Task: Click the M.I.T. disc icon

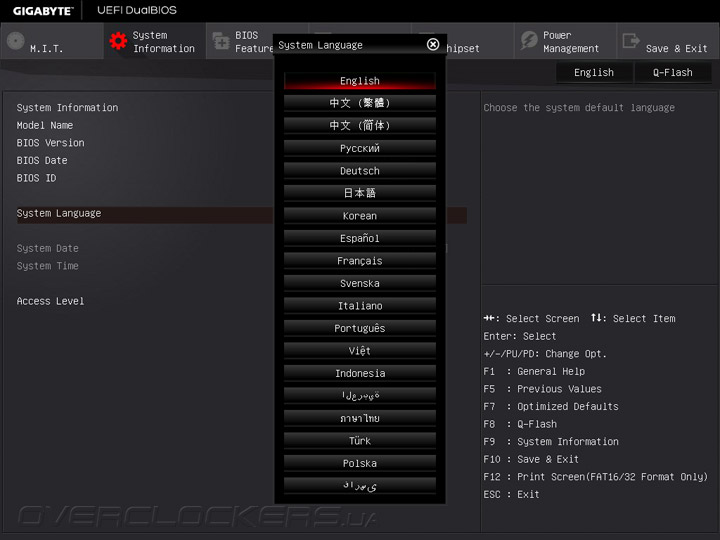Action: point(16,41)
